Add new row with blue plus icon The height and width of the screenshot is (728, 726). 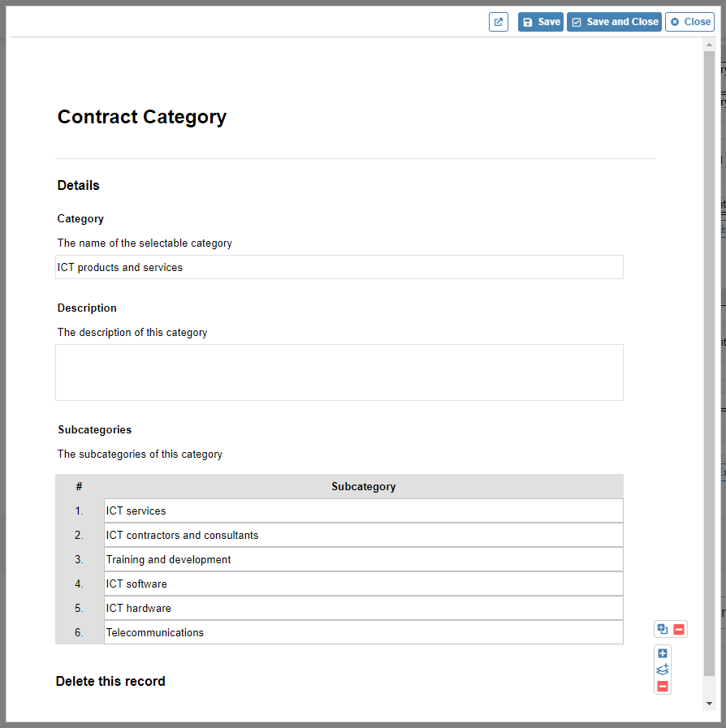[x=663, y=653]
